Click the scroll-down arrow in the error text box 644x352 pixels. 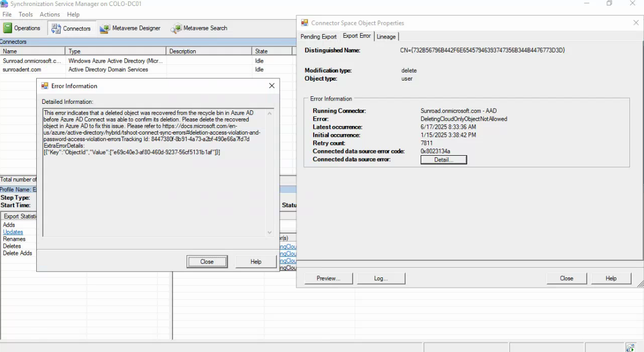[269, 231]
